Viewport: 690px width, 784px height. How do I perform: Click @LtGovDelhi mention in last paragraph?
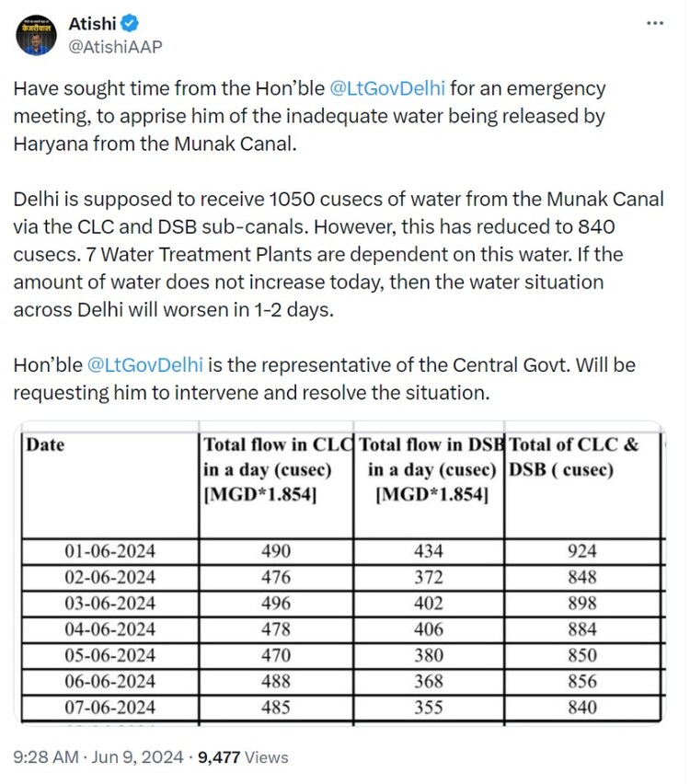pos(145,365)
